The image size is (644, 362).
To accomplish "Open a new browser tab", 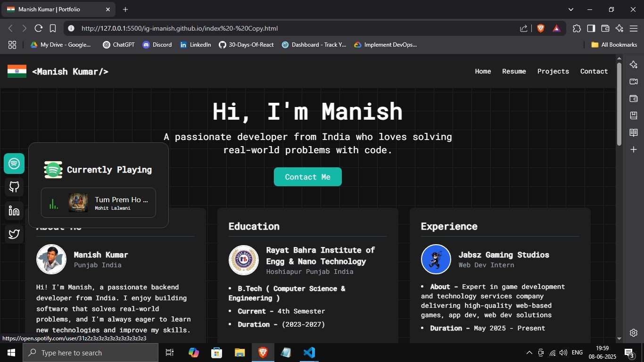I will (x=125, y=9).
